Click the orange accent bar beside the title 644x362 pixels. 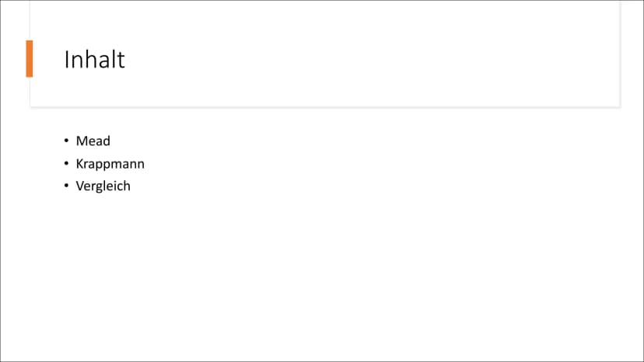pos(29,59)
